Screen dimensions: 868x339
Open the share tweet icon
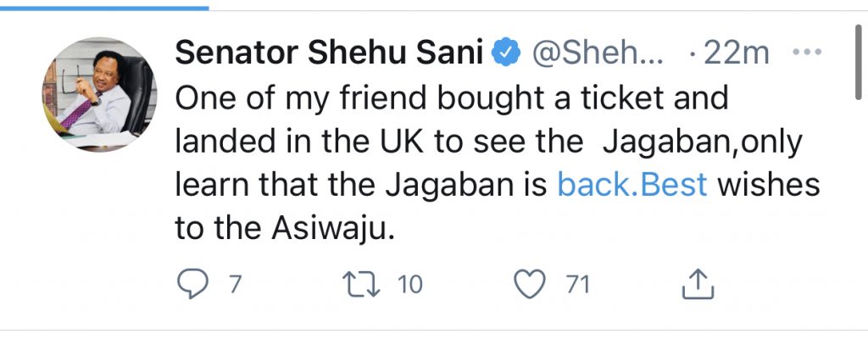click(x=695, y=284)
